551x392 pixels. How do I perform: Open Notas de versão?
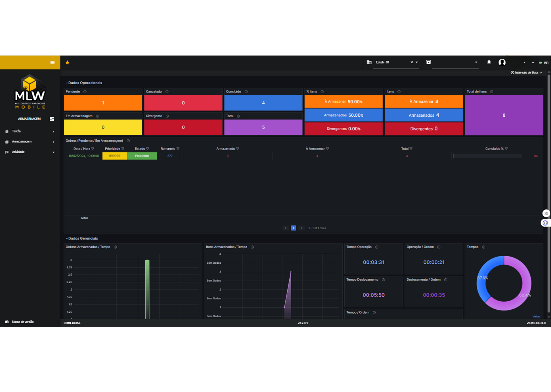point(22,322)
